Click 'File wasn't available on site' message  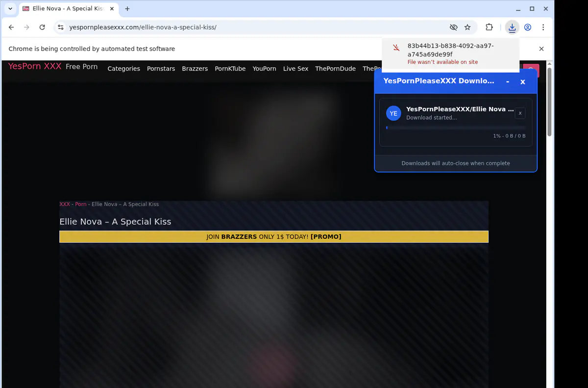pyautogui.click(x=442, y=62)
